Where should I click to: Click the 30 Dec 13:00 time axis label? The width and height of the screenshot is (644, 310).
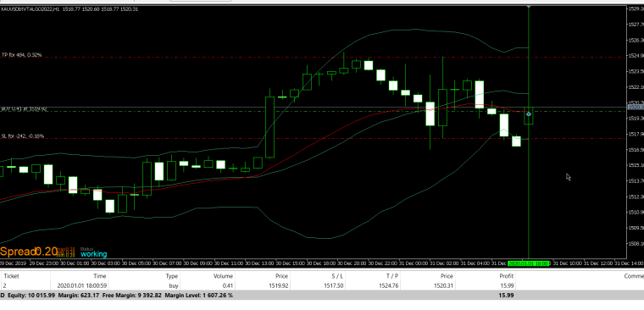coord(260,263)
